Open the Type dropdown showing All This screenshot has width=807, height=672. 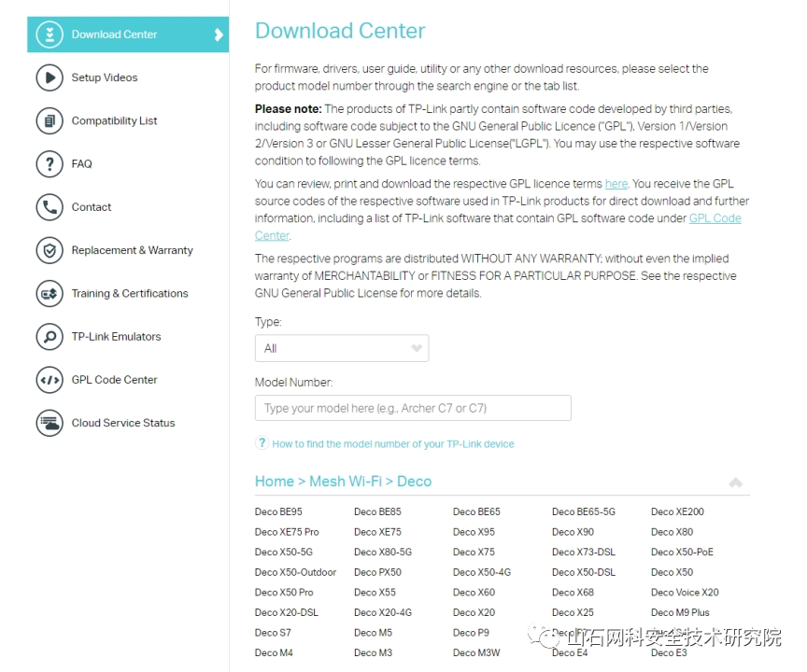[342, 348]
